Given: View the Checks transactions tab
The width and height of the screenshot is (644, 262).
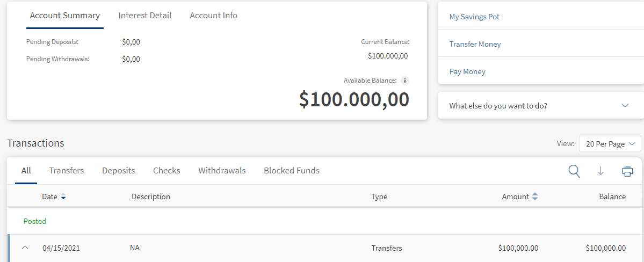Looking at the screenshot, I should click(167, 171).
